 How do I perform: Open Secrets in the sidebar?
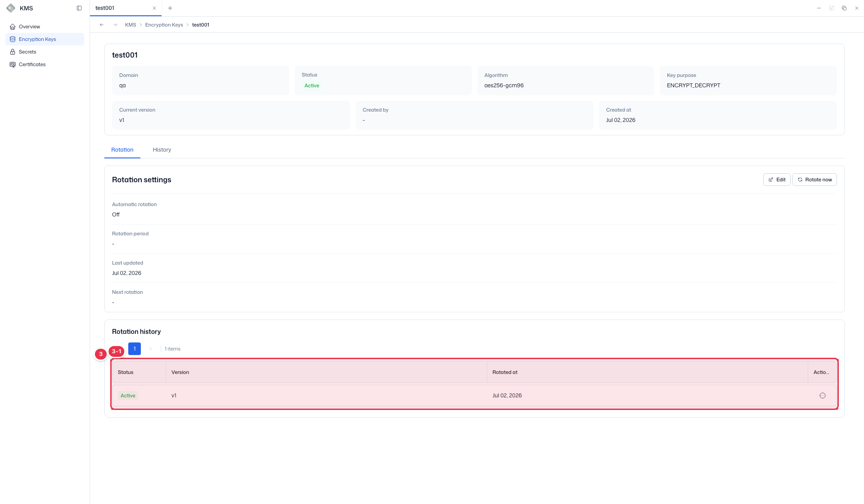coord(45,52)
